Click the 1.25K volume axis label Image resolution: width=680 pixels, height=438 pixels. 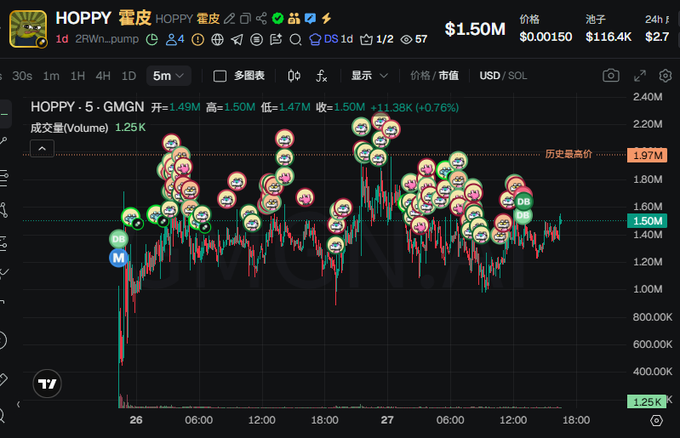click(647, 402)
